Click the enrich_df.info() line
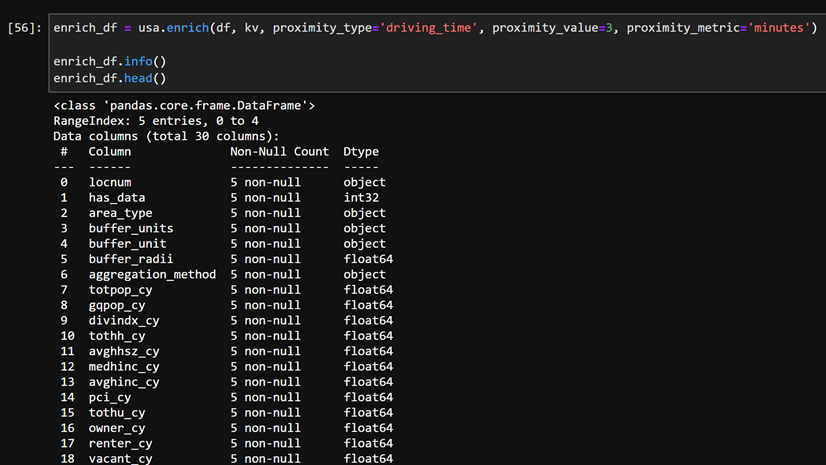Screen dimensions: 826x465 pyautogui.click(x=110, y=62)
